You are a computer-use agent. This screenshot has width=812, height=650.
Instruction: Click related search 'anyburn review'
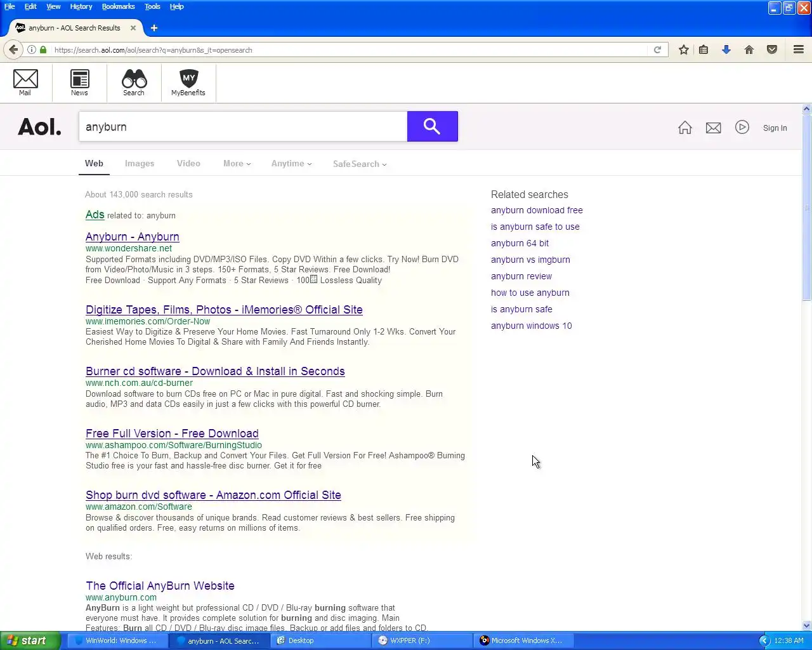coord(521,276)
